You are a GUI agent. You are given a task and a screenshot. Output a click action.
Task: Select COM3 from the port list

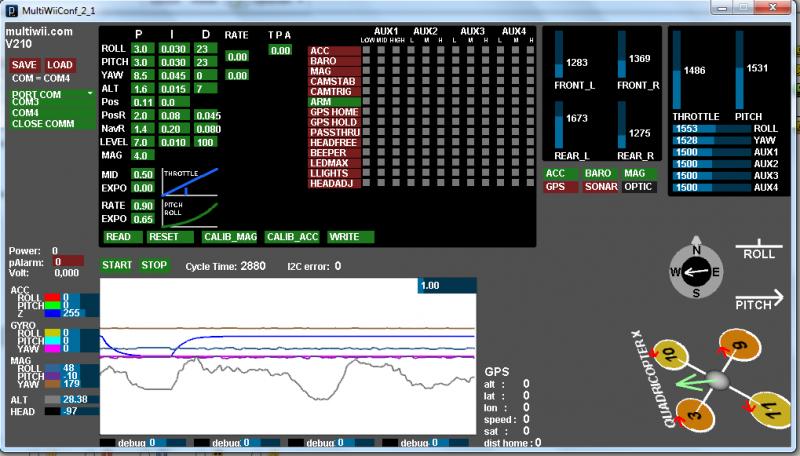[26, 103]
